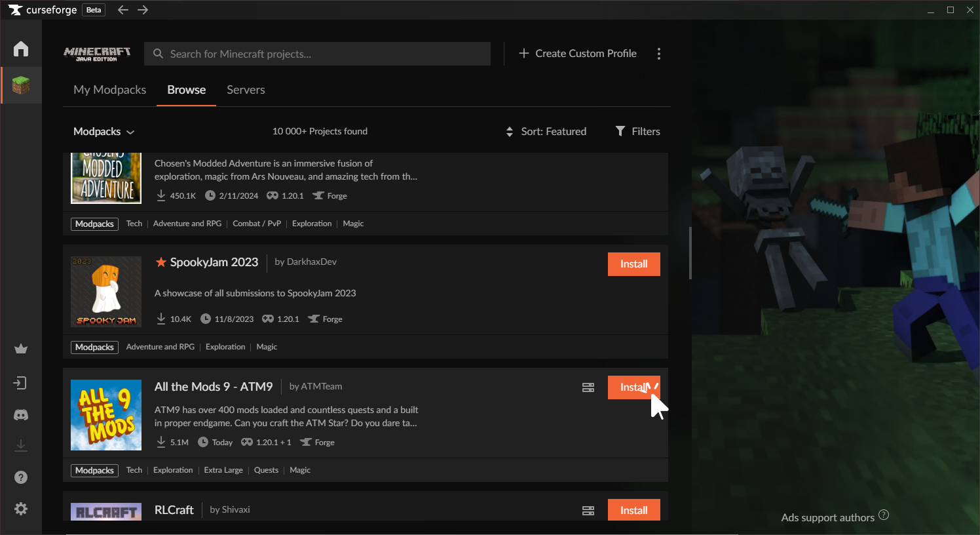Click 10 000+ Projects found text
Image resolution: width=980 pixels, height=535 pixels.
[320, 131]
